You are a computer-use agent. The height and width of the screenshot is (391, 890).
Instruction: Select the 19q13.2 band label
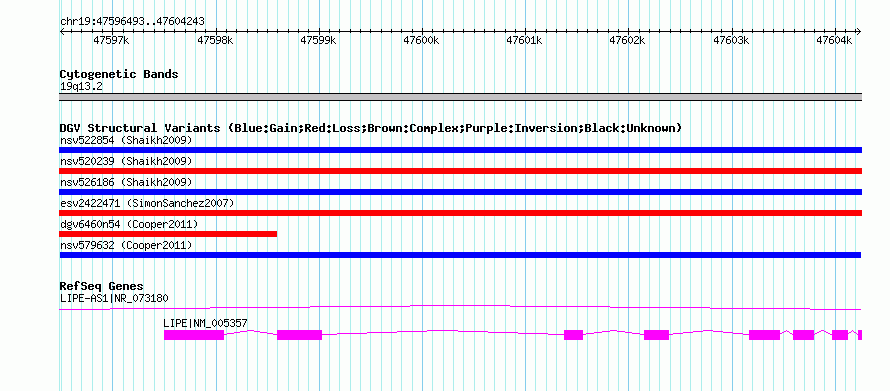click(81, 87)
